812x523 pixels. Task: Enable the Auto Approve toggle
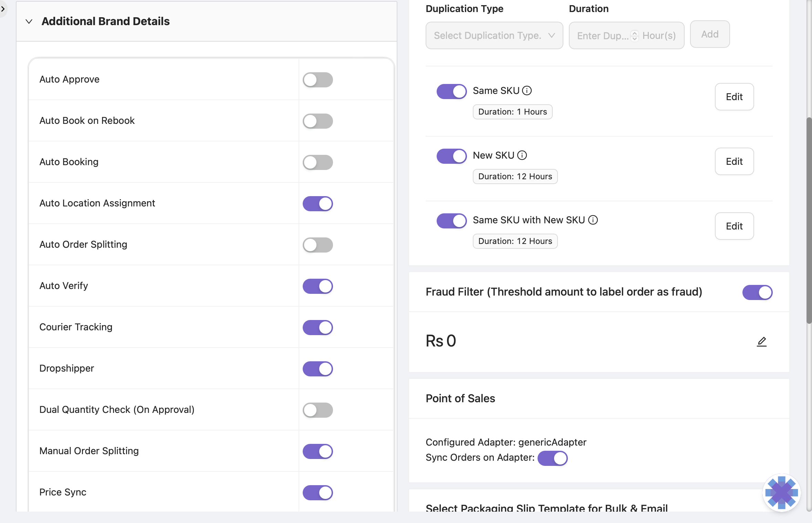pos(317,80)
